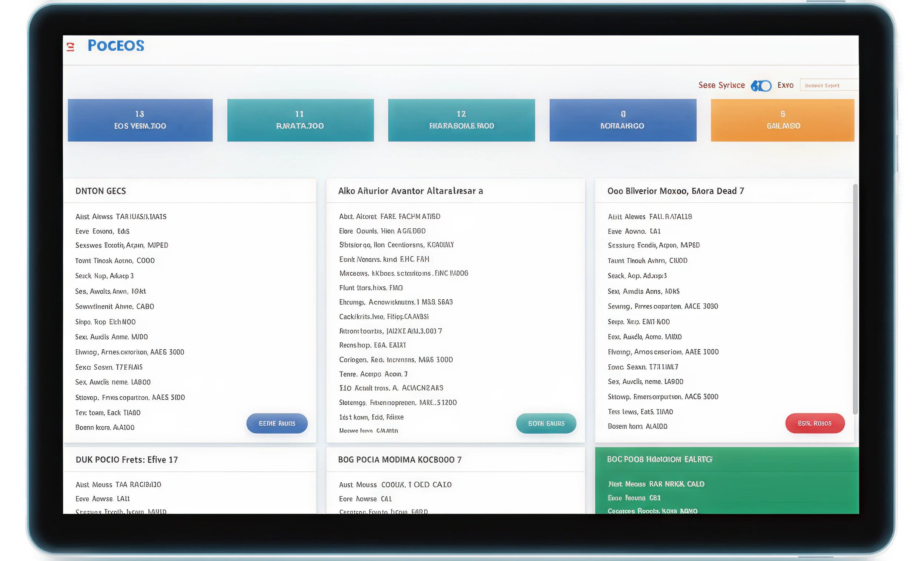Select the 12 FHARABOM.FAOO tile

461,120
